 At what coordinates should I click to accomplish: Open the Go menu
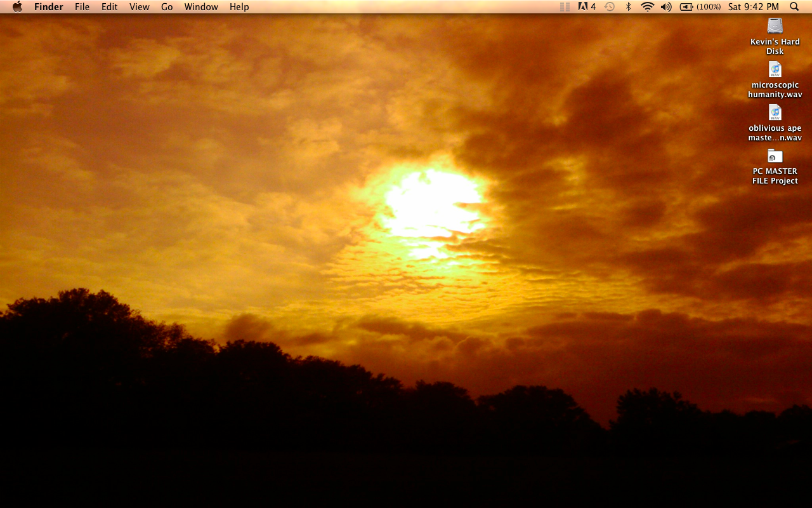click(x=167, y=7)
